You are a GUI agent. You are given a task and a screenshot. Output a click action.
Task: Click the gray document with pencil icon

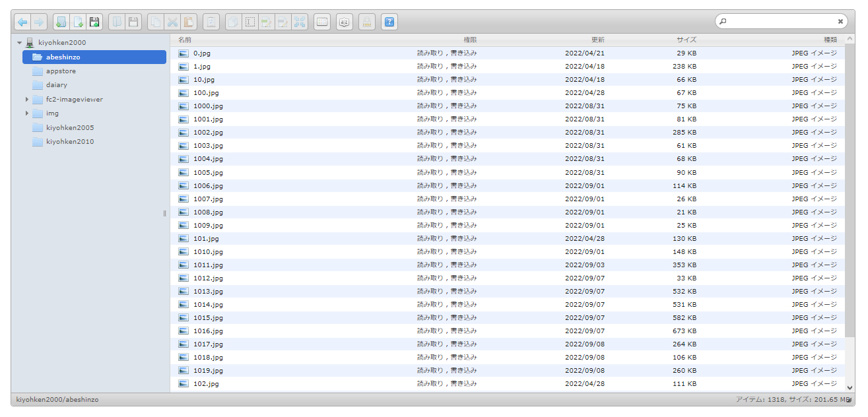[x=283, y=22]
